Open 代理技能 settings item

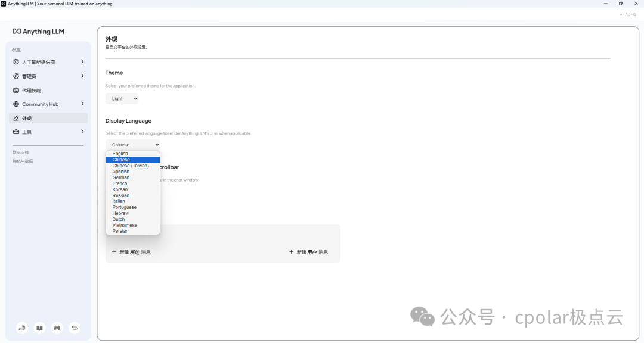tap(48, 91)
